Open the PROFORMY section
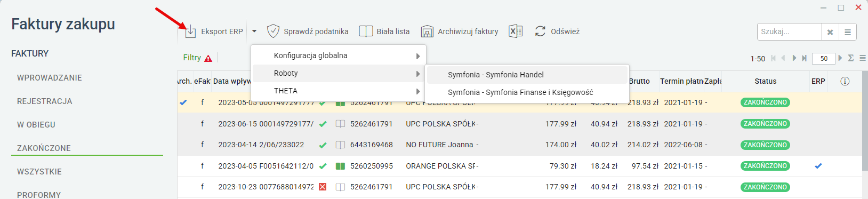This screenshot has height=199, width=868. 39,195
